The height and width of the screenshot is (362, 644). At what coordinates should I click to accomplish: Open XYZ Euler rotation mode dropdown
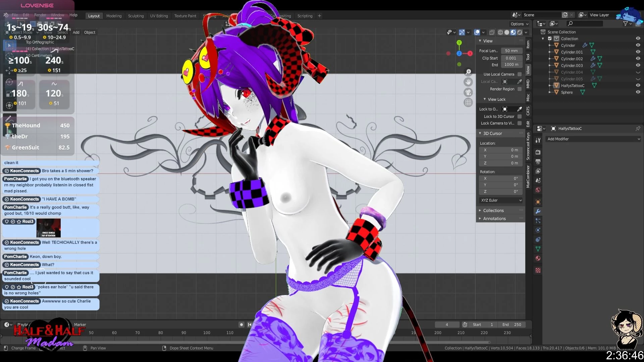[x=501, y=200]
